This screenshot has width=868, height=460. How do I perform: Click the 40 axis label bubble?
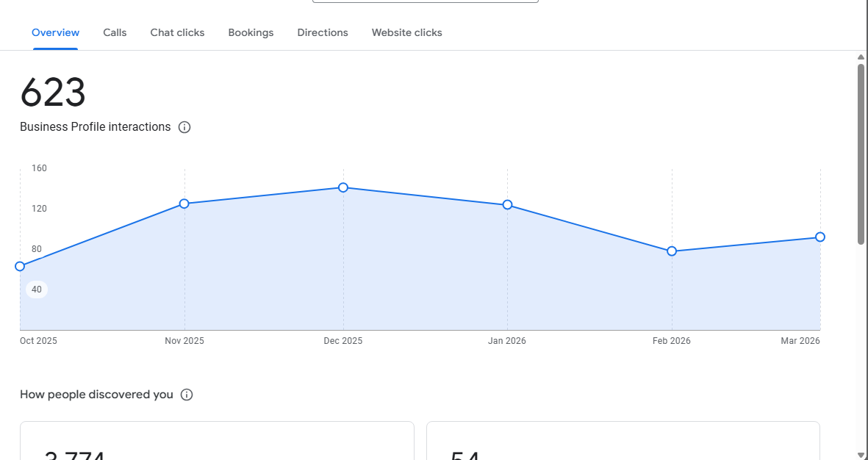[37, 290]
